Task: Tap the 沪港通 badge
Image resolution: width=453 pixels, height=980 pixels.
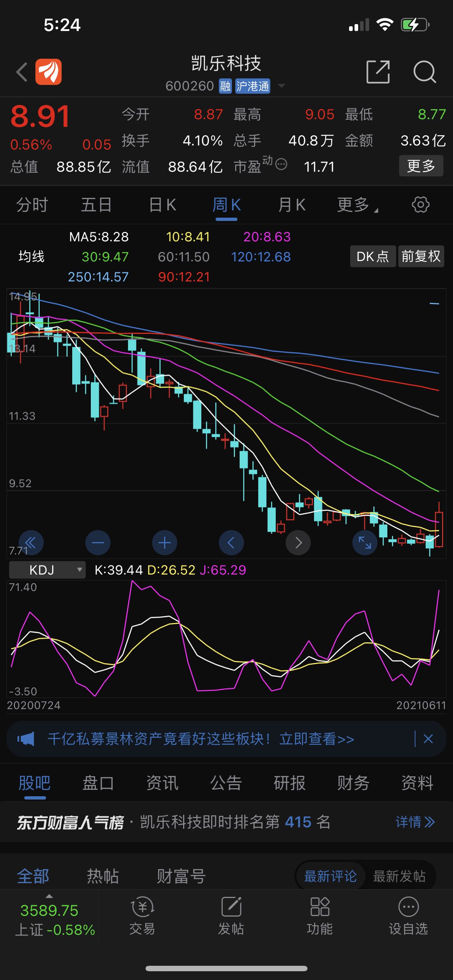Action: click(x=252, y=86)
